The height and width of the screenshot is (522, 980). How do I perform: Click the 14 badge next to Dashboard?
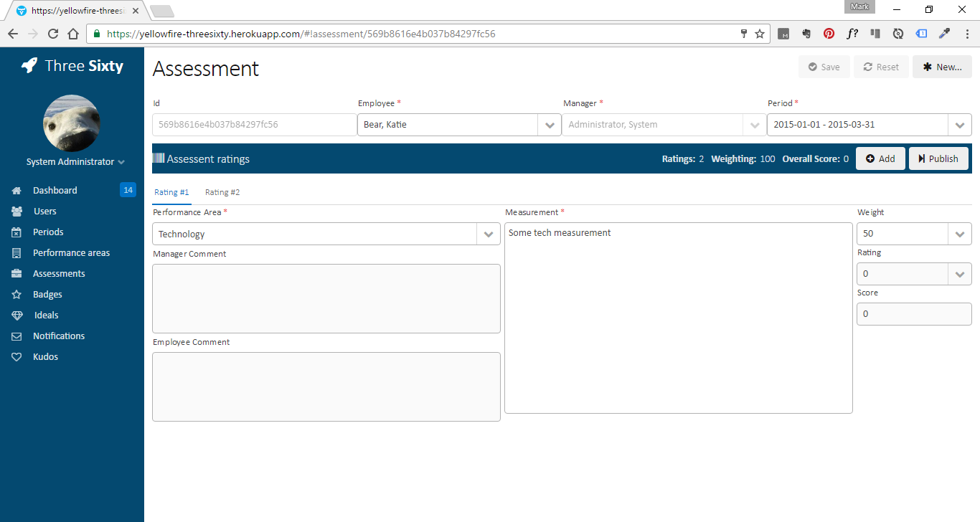coord(128,190)
